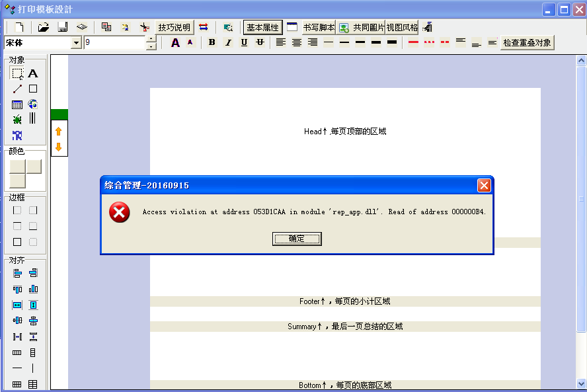
Task: Create new template with blank page icon
Action: (x=19, y=27)
